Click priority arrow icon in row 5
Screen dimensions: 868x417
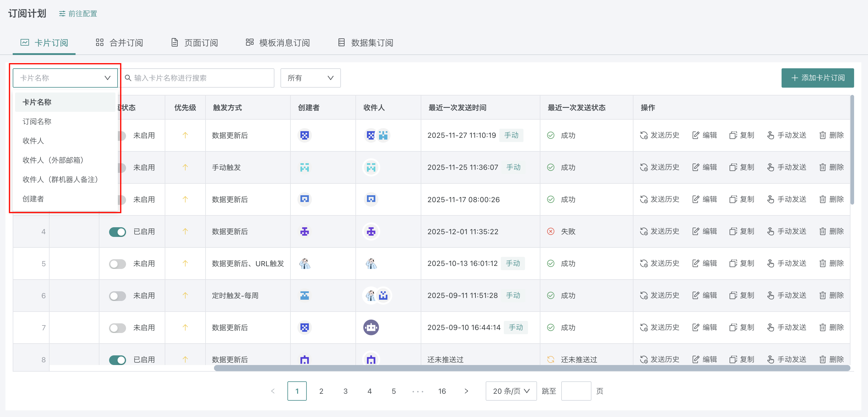tap(185, 263)
